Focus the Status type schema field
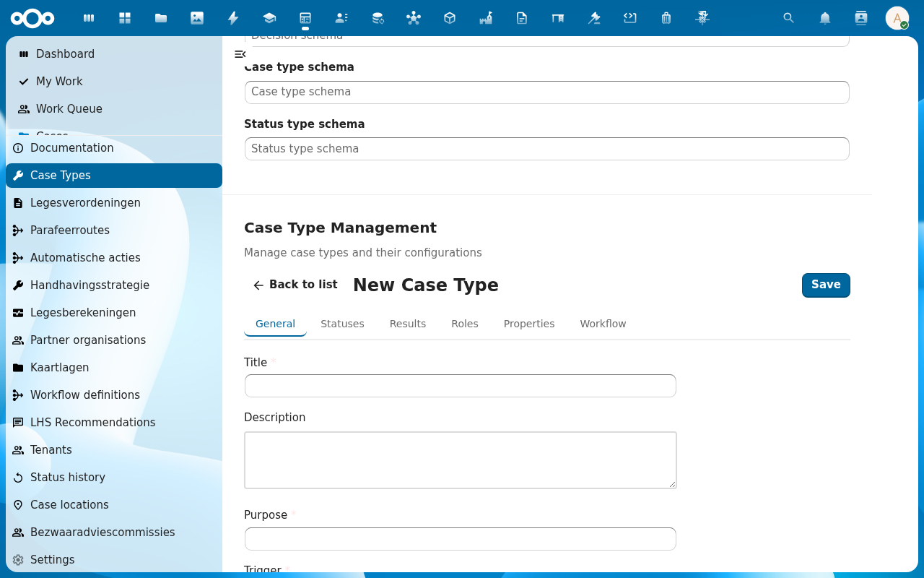 click(x=547, y=149)
